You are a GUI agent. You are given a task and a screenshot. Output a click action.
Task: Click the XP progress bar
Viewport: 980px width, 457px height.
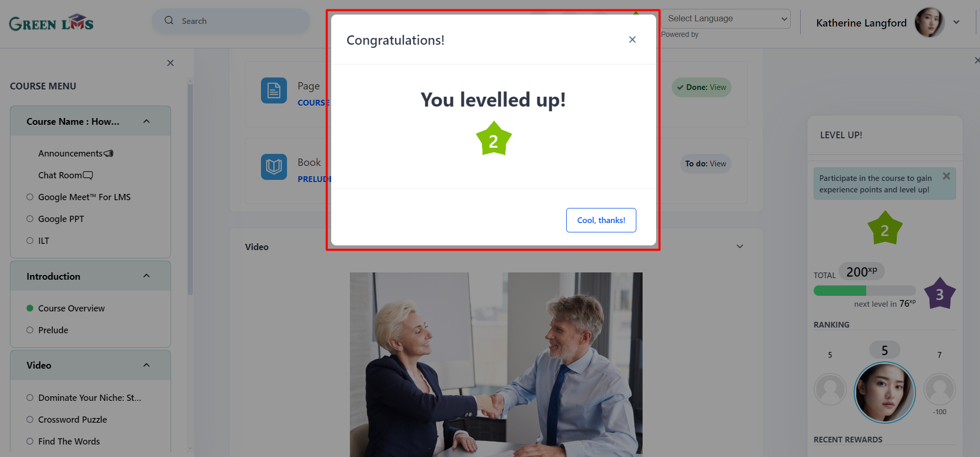865,291
